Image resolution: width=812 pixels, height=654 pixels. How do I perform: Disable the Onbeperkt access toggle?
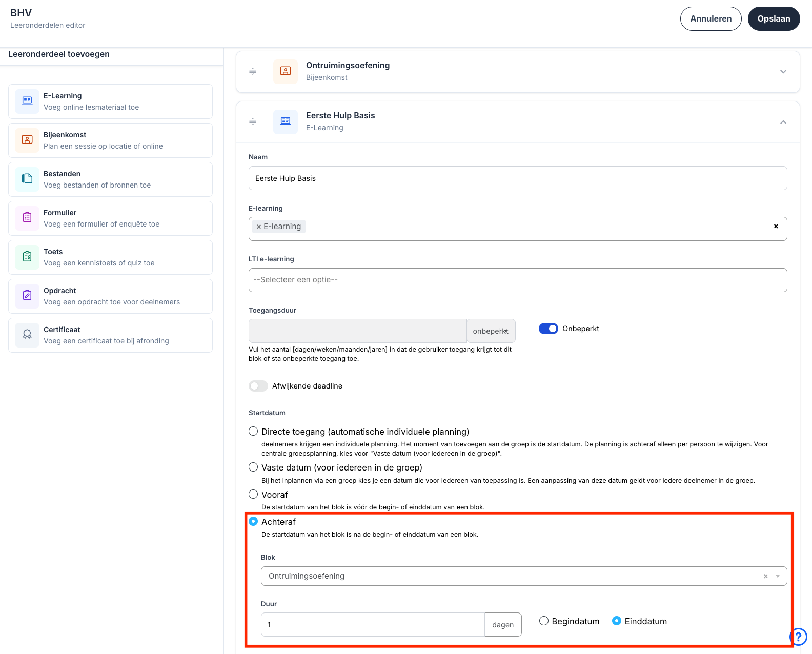[x=548, y=329]
